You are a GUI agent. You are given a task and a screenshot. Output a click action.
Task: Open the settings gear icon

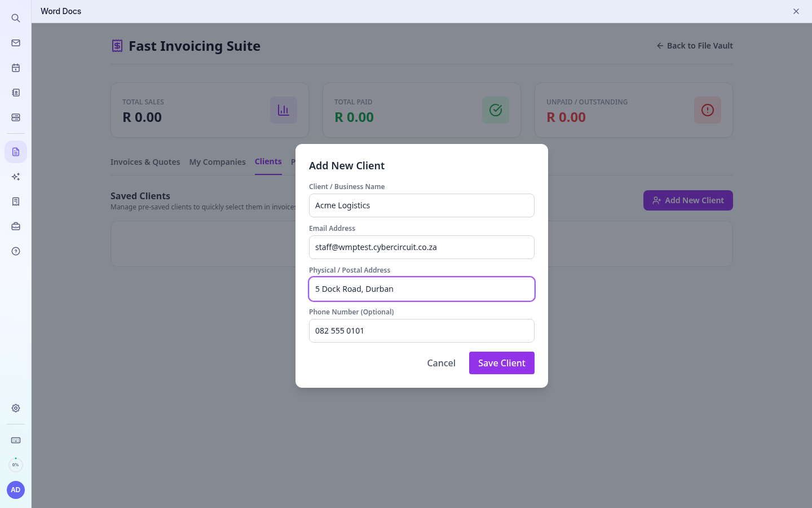tap(16, 408)
